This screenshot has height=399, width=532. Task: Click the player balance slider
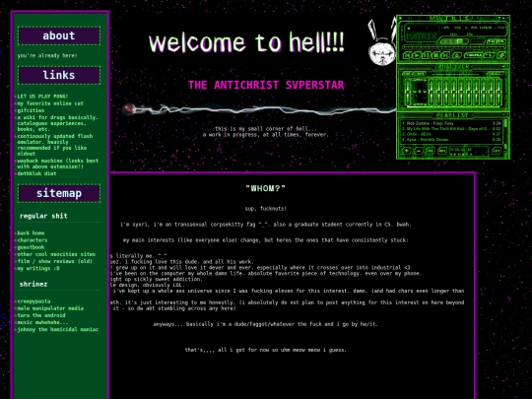(478, 41)
